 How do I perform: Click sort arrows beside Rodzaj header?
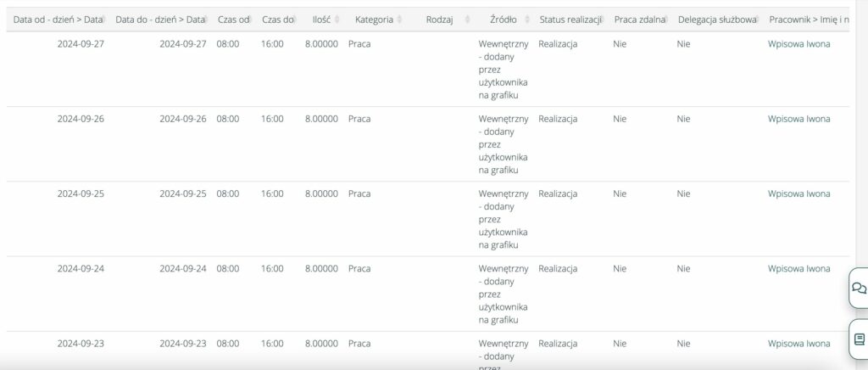[x=460, y=20]
